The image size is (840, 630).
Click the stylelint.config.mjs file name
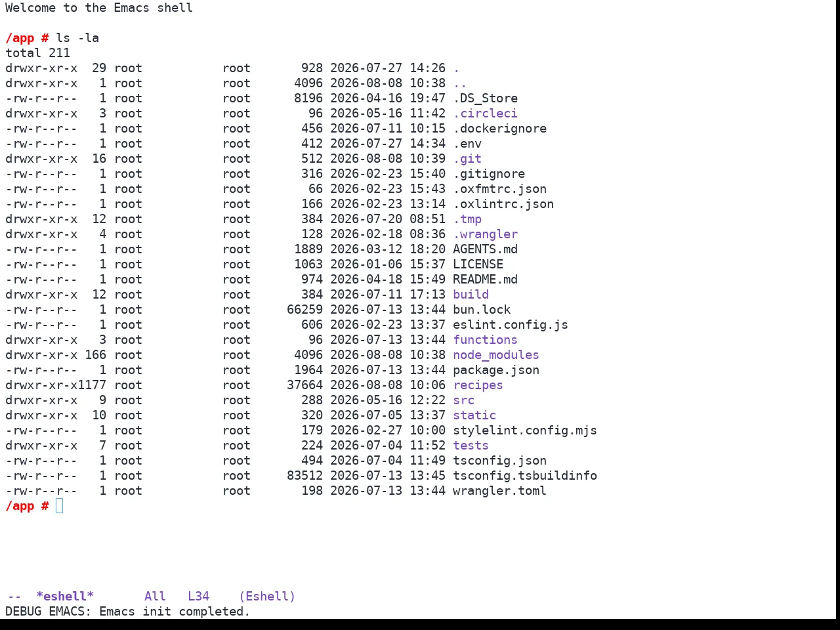click(x=525, y=430)
